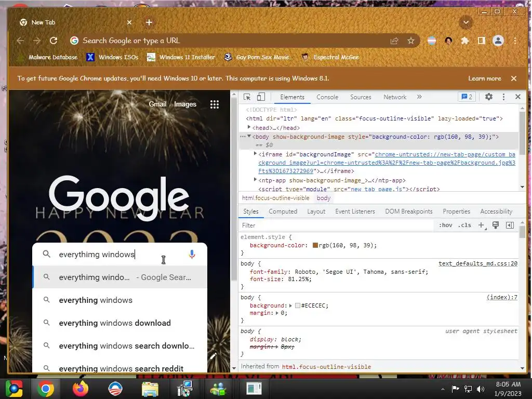
Task: Click the share page icon in address bar
Action: 394,41
